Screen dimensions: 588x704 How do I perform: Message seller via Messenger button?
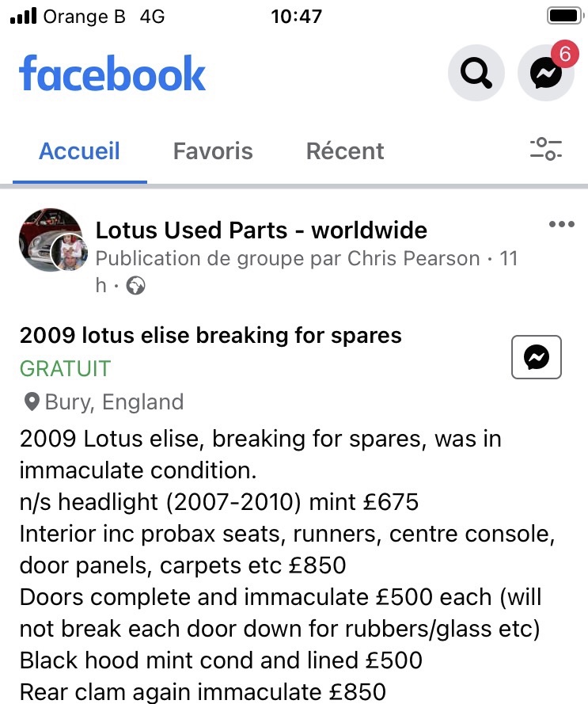click(537, 358)
